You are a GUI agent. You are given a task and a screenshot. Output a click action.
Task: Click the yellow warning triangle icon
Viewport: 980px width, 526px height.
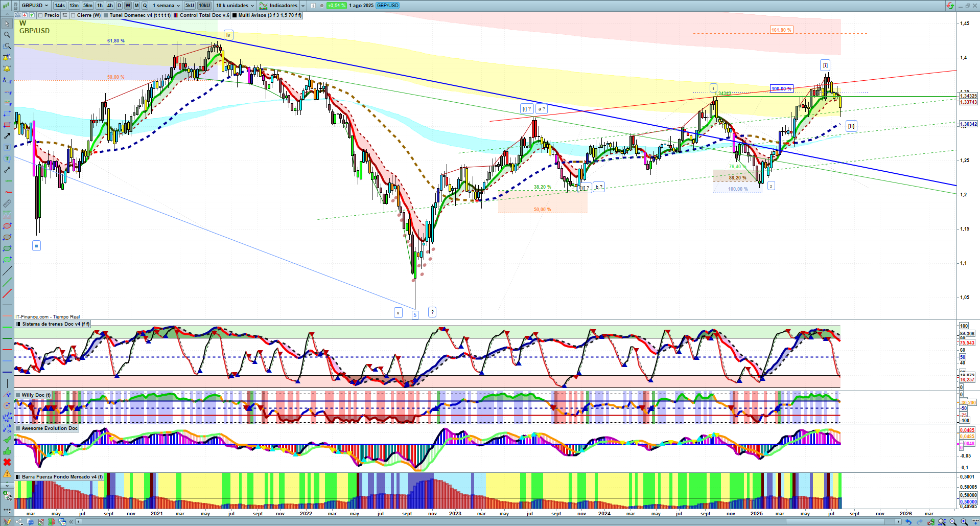tap(7, 474)
